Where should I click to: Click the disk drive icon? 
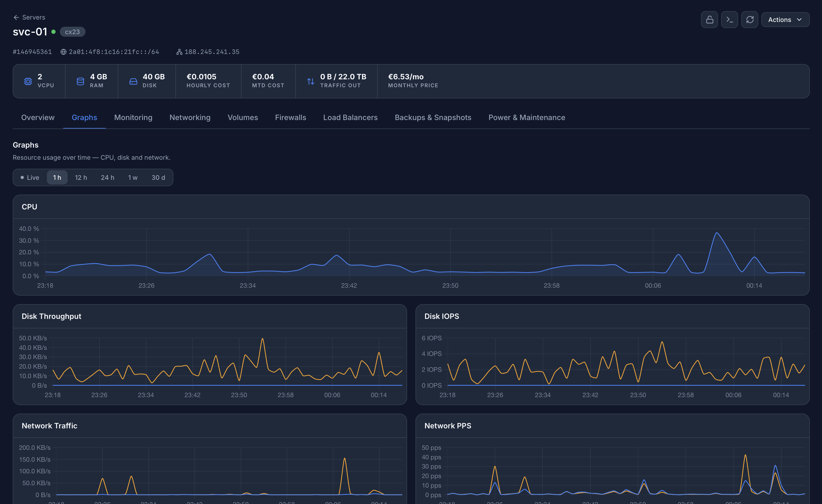[133, 81]
